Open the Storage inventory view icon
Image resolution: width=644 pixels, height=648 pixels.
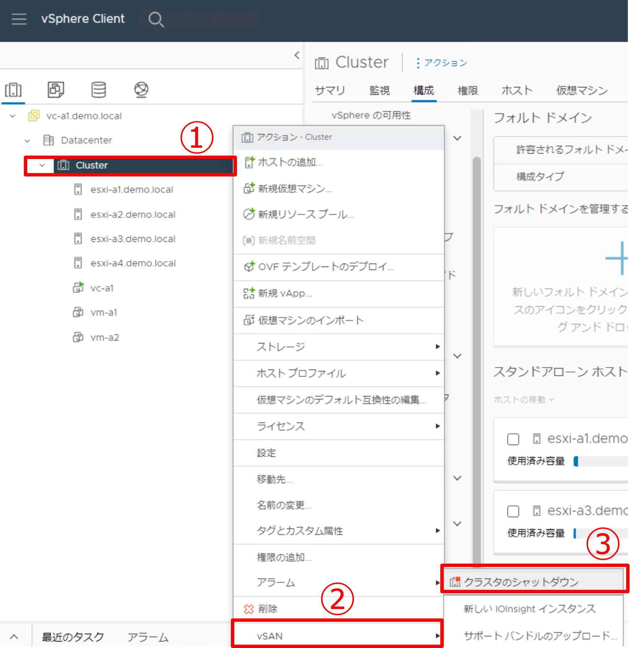tap(98, 90)
